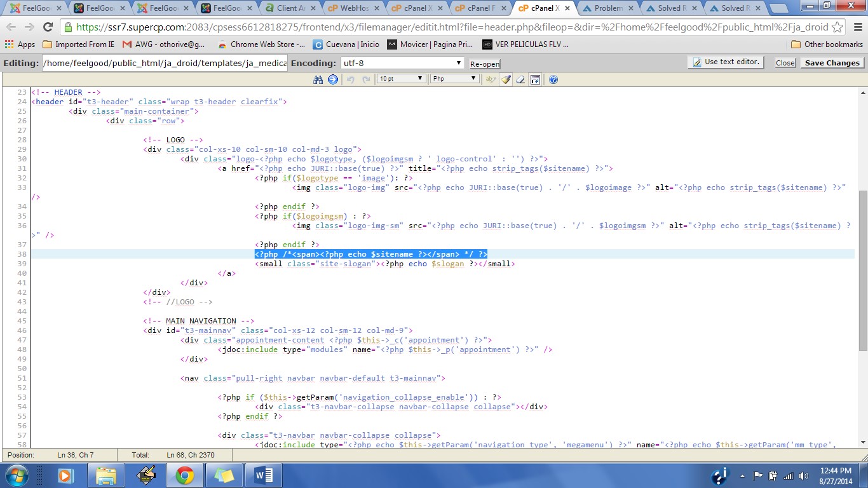
Task: Open the pencil notepad taskbar app
Action: pos(146,475)
